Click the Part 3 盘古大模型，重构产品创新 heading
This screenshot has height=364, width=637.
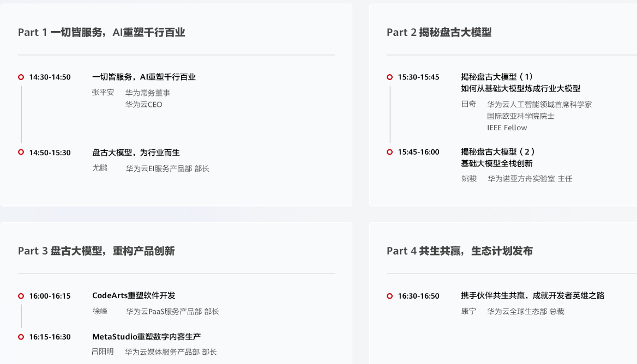click(96, 251)
